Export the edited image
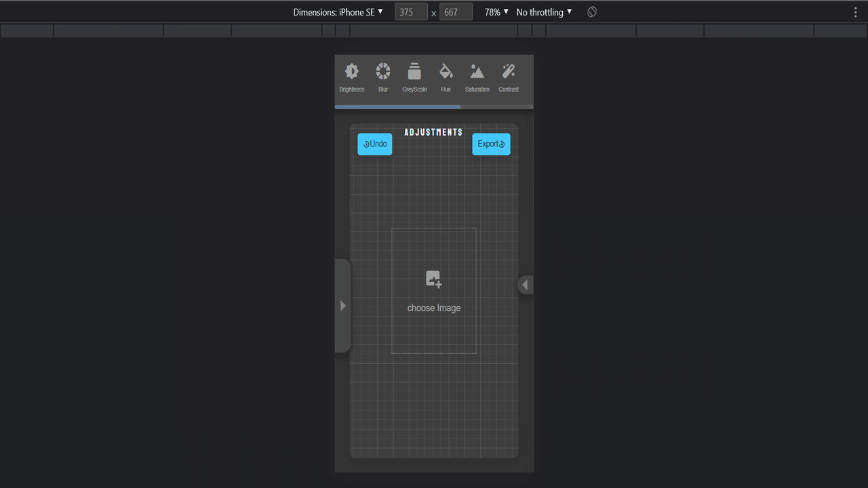The image size is (868, 488). 491,144
